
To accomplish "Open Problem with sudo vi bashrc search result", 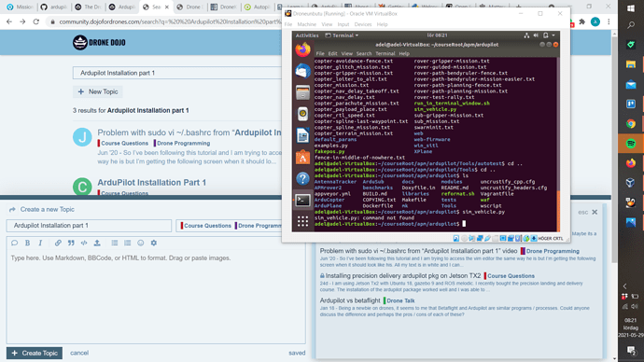I will pyautogui.click(x=189, y=132).
